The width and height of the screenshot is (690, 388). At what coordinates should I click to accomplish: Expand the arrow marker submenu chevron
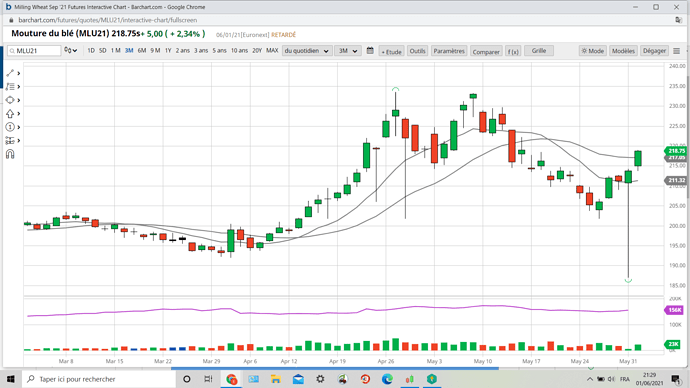point(18,114)
